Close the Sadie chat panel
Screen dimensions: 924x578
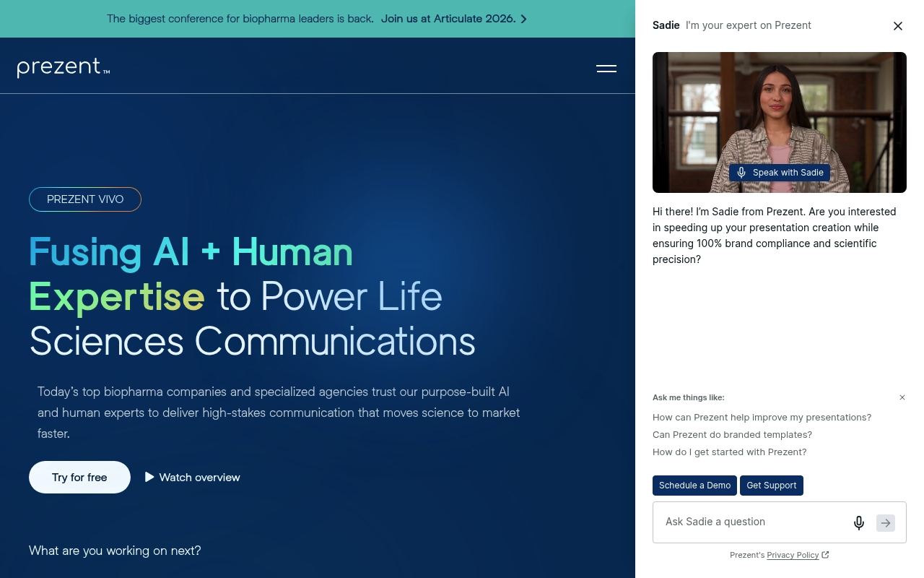[x=898, y=26]
